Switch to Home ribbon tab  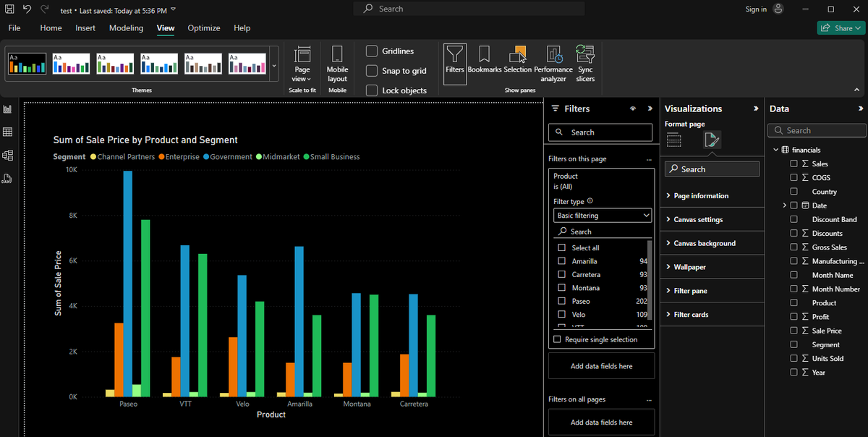click(x=51, y=28)
